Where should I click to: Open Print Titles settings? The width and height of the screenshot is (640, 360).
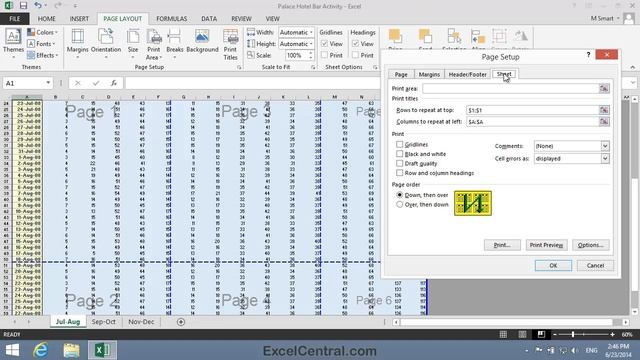[x=230, y=44]
